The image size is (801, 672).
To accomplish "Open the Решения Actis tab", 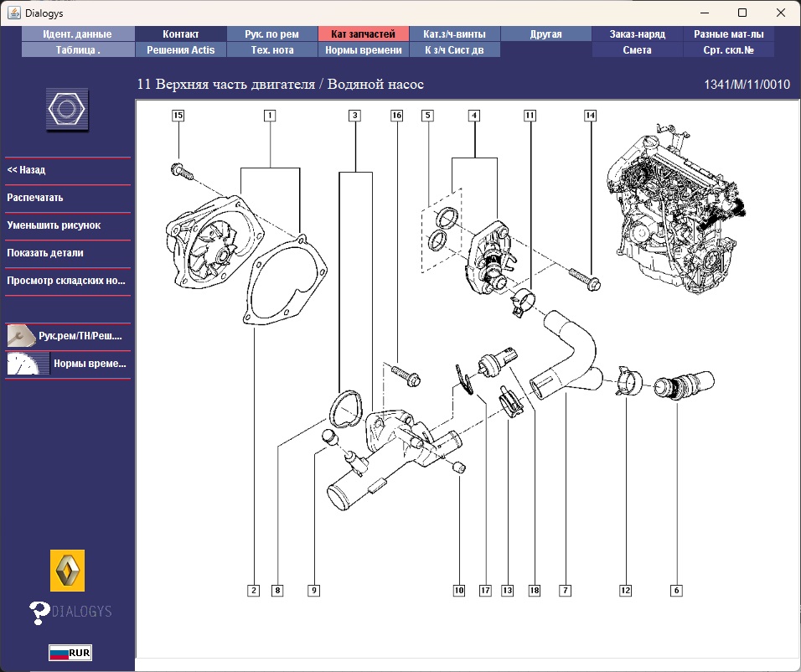I will click(180, 49).
